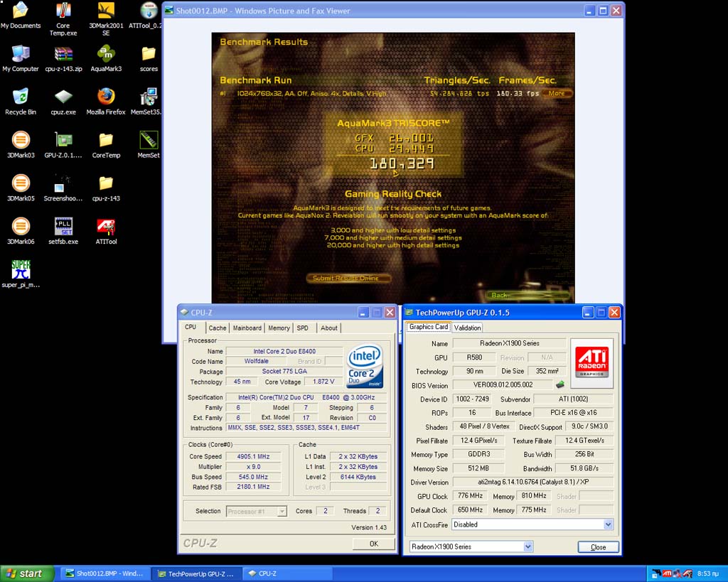Launch the AquaMark3 desktop shortcut
This screenshot has height=582, width=728.
[x=106, y=58]
